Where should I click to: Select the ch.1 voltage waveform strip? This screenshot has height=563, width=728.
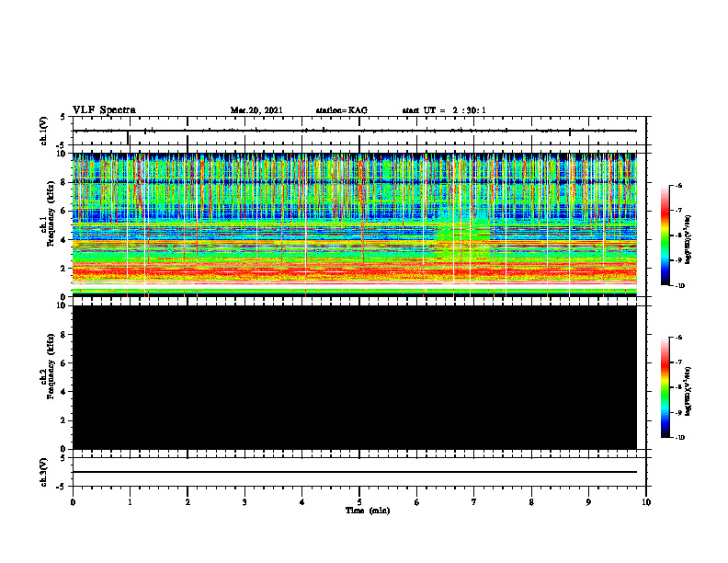(x=359, y=131)
